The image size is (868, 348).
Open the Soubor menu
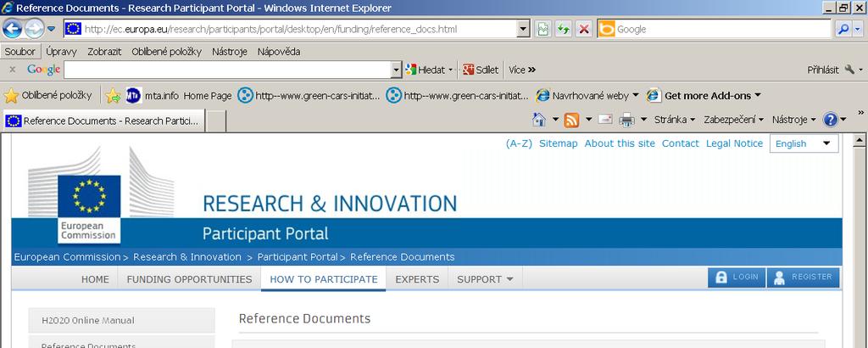coord(20,52)
